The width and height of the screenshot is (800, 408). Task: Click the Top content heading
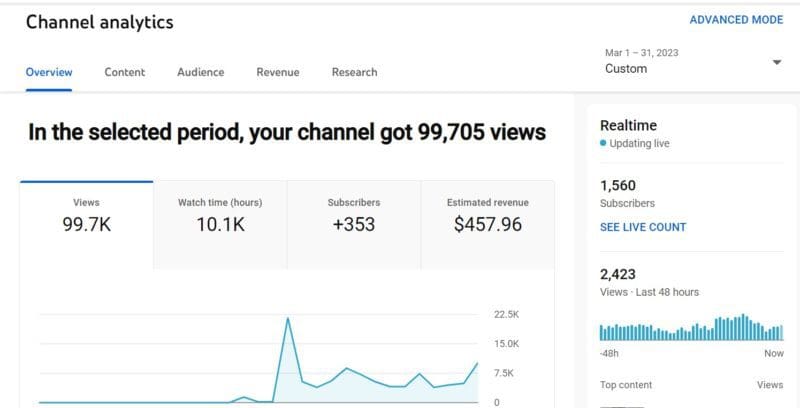point(626,385)
